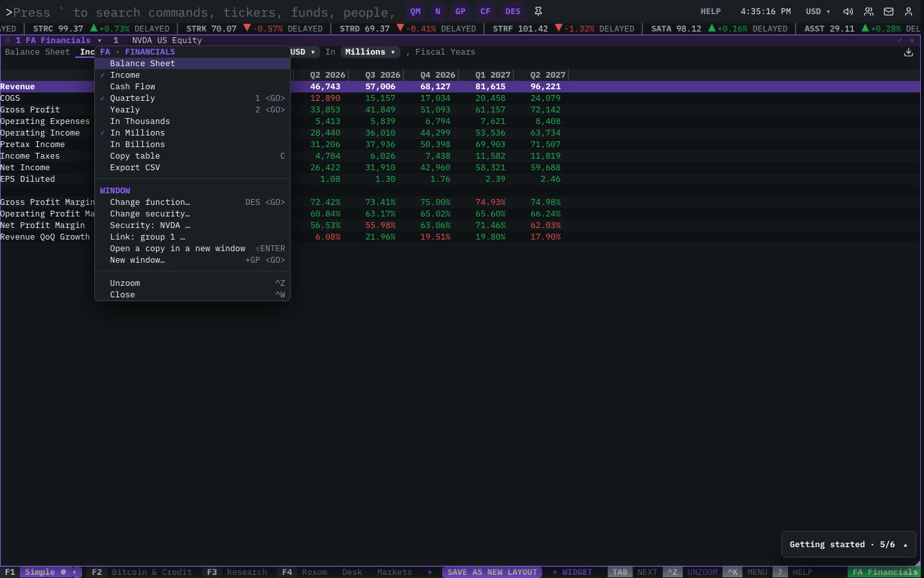924x578 pixels.
Task: Click the GP shortcut button
Action: pos(460,12)
